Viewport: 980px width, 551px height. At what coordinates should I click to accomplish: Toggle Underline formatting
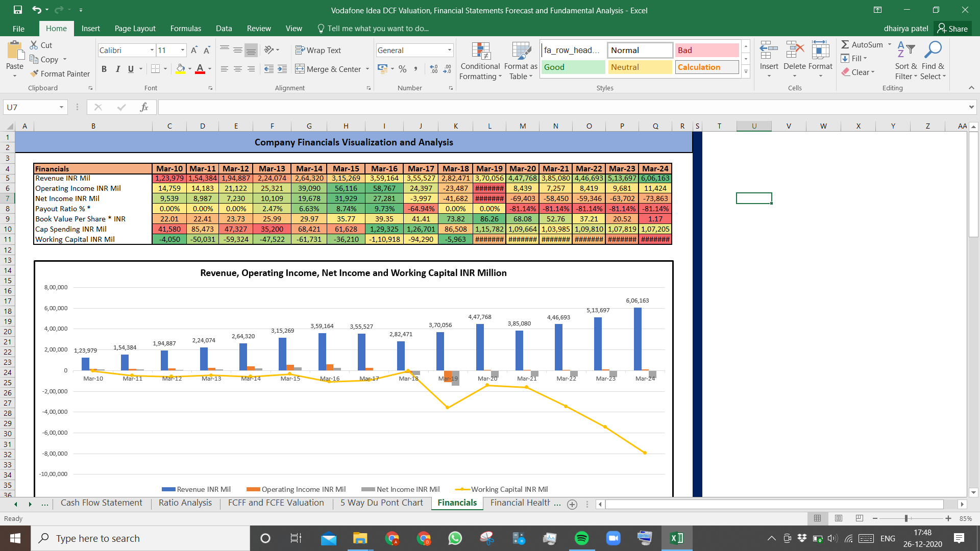[131, 69]
